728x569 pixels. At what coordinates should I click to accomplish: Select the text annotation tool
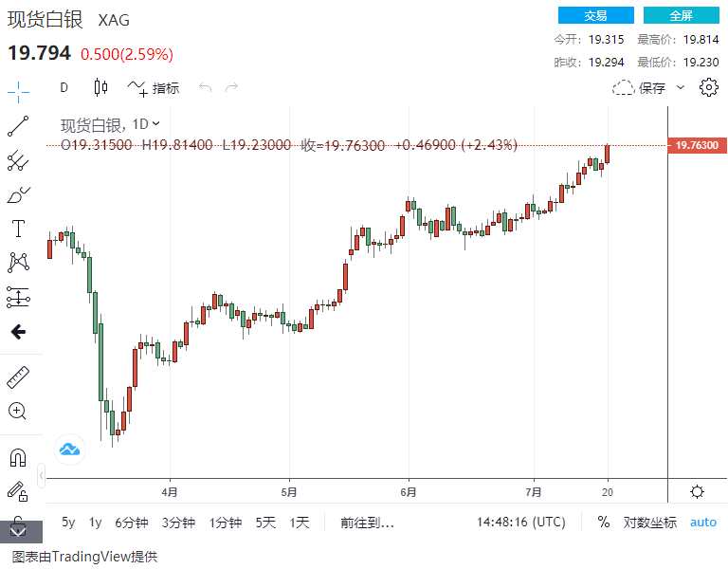18,229
